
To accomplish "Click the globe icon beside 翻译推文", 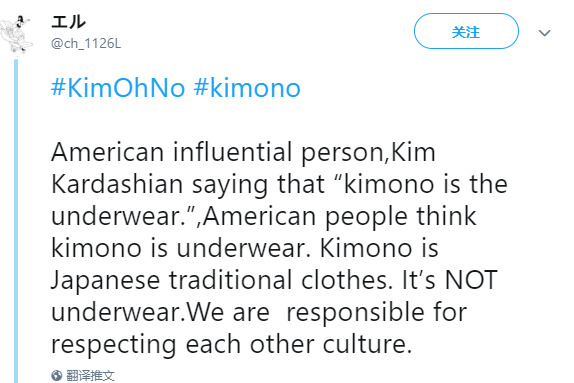I will [57, 375].
